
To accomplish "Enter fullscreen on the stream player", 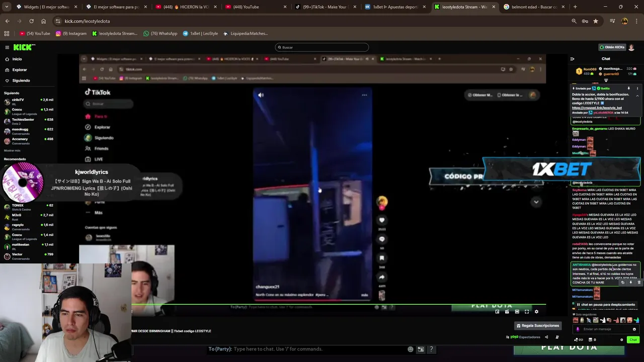I will point(527,312).
